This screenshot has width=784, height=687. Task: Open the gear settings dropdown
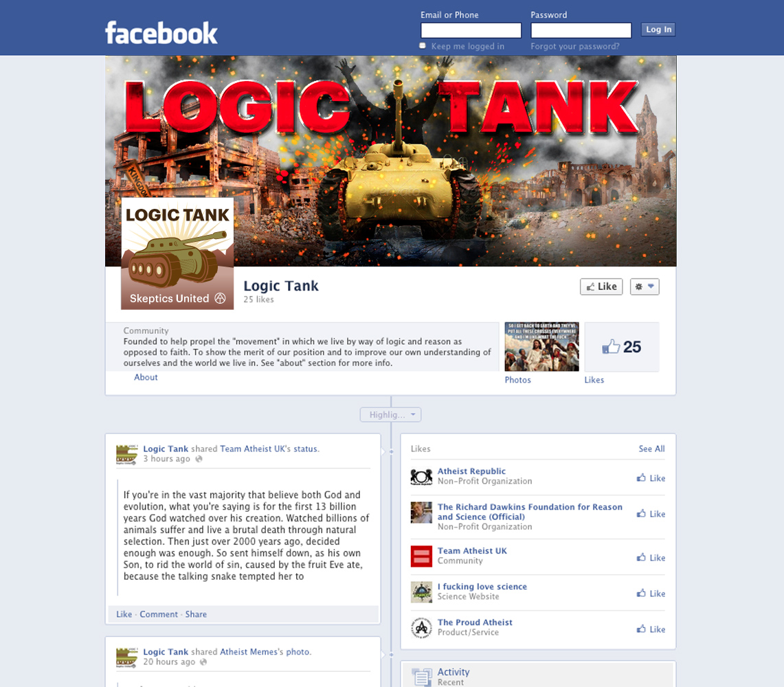pyautogui.click(x=645, y=286)
